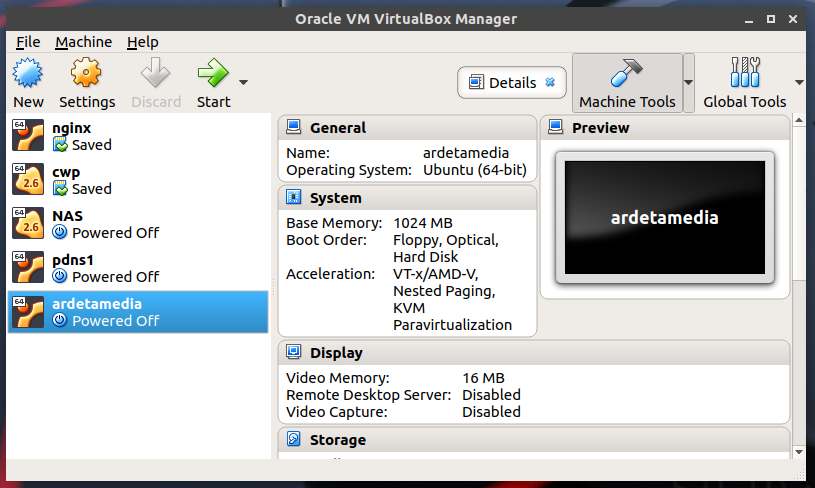Click the General section monitor icon

[294, 127]
